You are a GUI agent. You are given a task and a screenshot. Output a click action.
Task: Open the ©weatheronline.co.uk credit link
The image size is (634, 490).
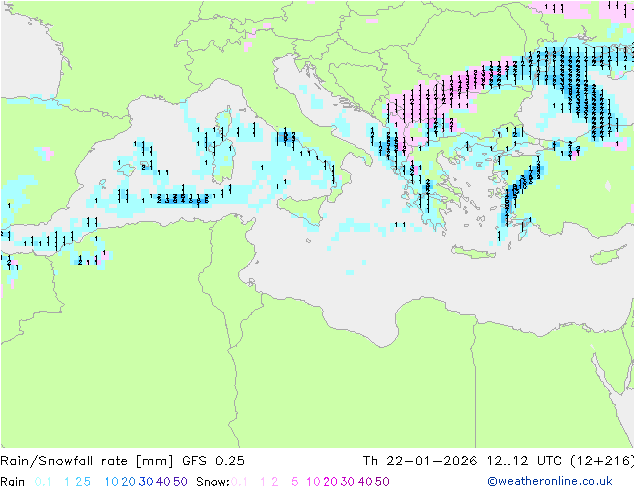point(550,481)
